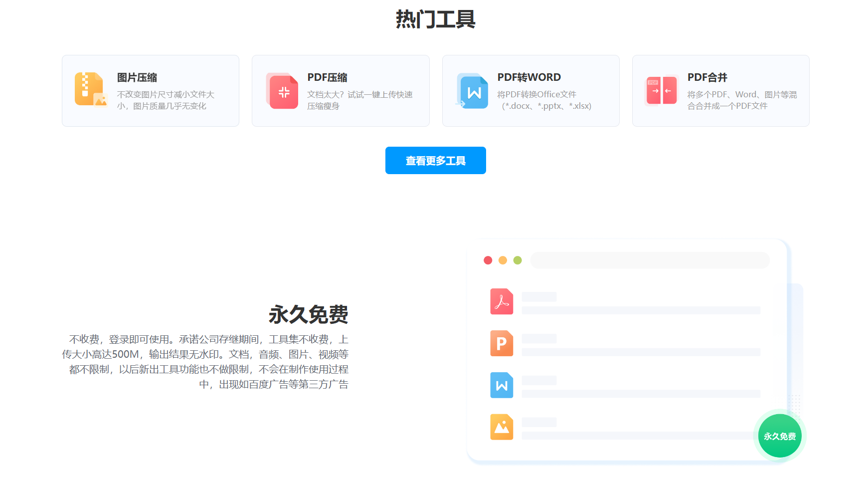The image size is (868, 479).
Task: Click the blue Word icon in the mockup list
Action: click(x=502, y=385)
